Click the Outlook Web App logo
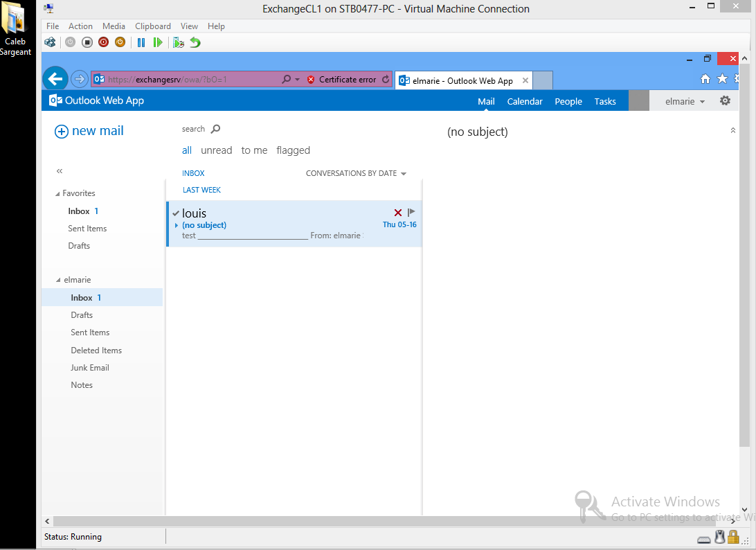The width and height of the screenshot is (756, 550). (x=96, y=100)
